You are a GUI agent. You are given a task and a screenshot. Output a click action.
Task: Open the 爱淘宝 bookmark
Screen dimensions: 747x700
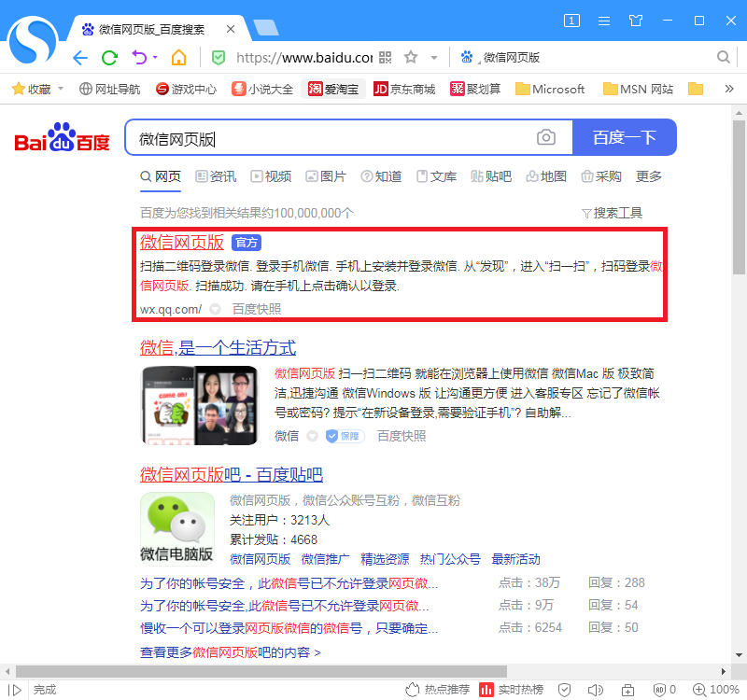(333, 89)
